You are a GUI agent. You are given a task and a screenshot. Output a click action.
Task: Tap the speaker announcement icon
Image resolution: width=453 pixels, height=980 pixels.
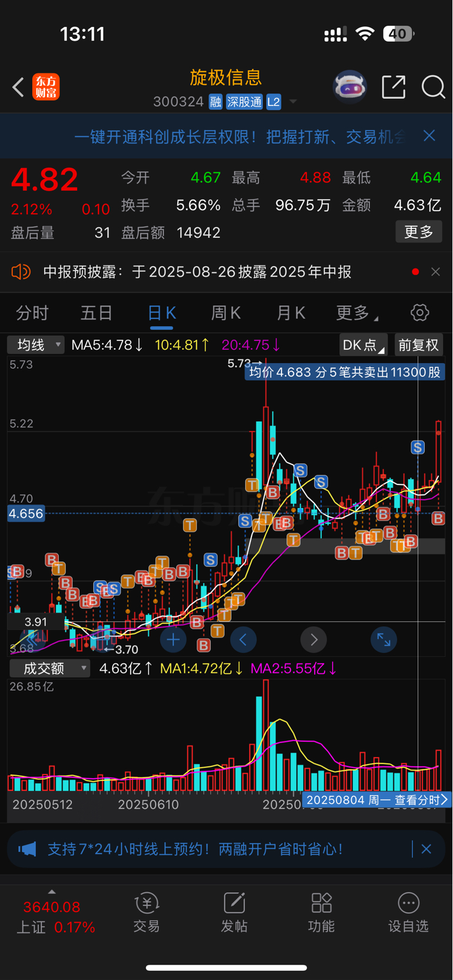(x=21, y=272)
